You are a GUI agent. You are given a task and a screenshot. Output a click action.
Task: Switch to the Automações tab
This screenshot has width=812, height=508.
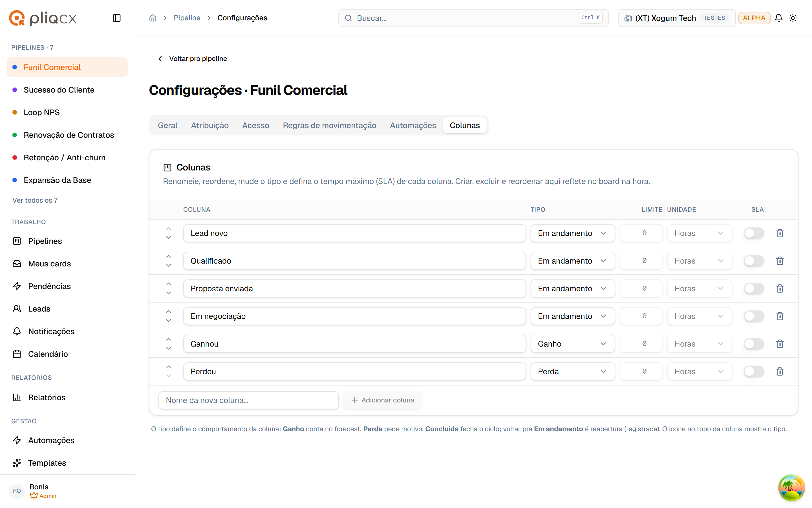point(413,125)
